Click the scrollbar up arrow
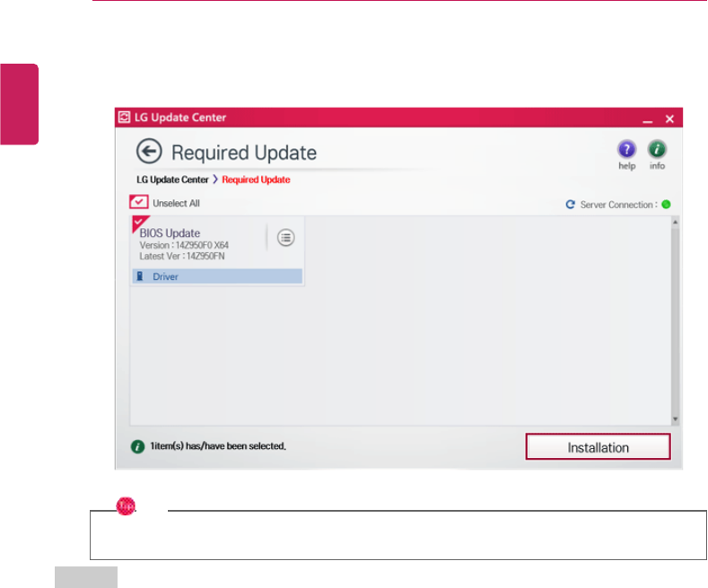The height and width of the screenshot is (588, 708). click(675, 223)
